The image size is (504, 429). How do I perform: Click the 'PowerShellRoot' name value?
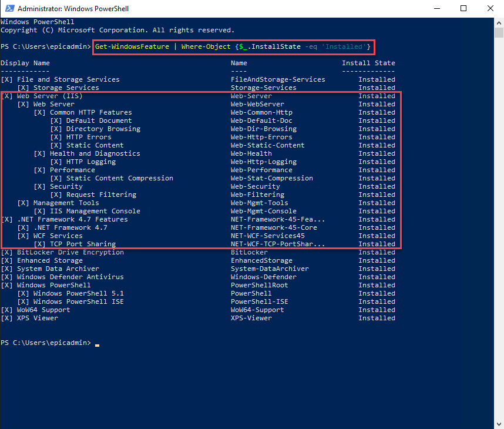pos(260,285)
